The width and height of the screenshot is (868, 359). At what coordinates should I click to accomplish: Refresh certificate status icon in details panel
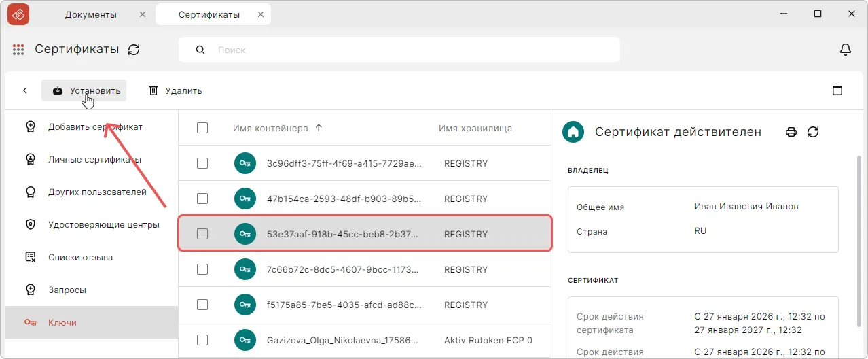tap(813, 132)
